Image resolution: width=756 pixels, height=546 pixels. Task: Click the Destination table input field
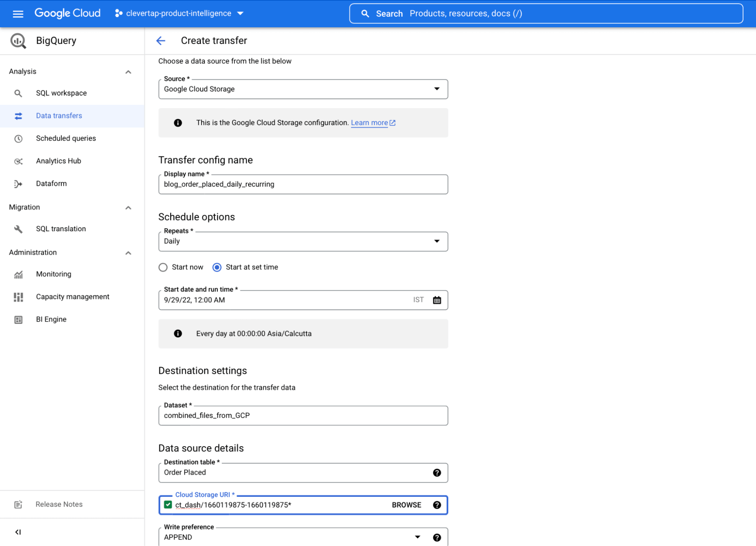coord(303,473)
